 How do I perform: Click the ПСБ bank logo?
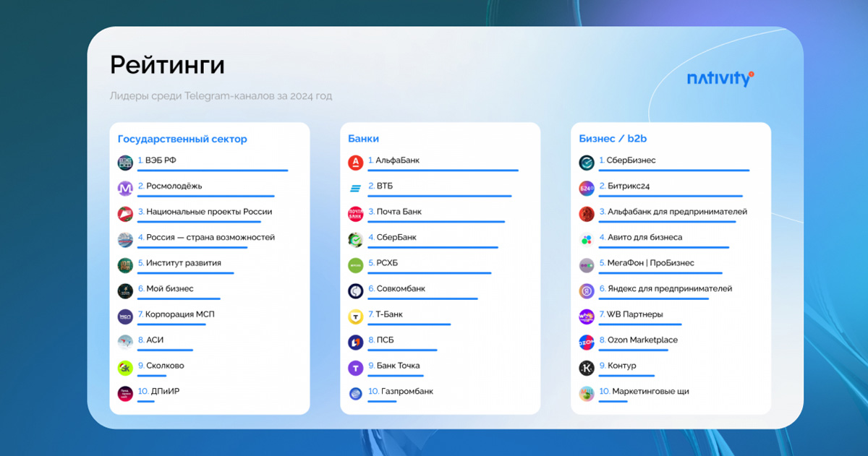pyautogui.click(x=355, y=343)
